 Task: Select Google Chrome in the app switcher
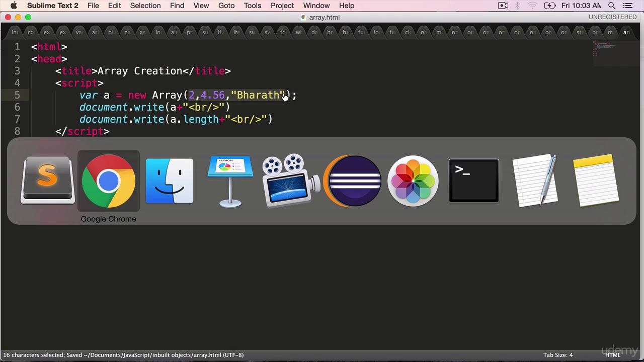(x=108, y=181)
